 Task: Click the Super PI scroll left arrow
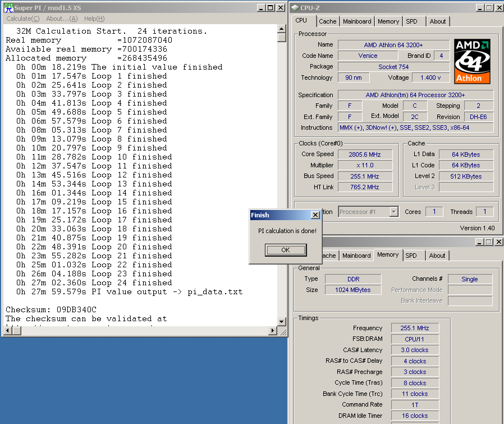coord(8,330)
